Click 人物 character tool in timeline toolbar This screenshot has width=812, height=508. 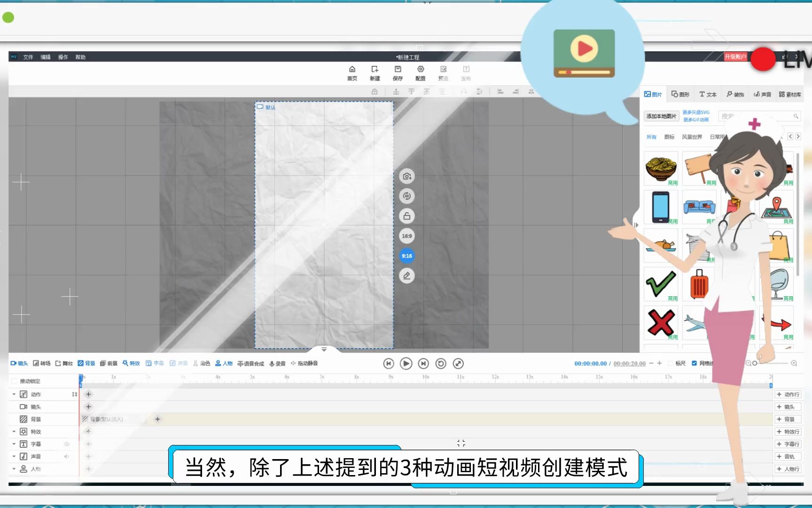[x=224, y=363]
